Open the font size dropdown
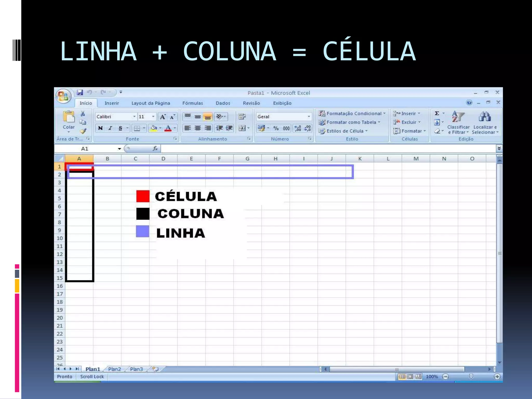This screenshot has height=399, width=532. coord(153,117)
